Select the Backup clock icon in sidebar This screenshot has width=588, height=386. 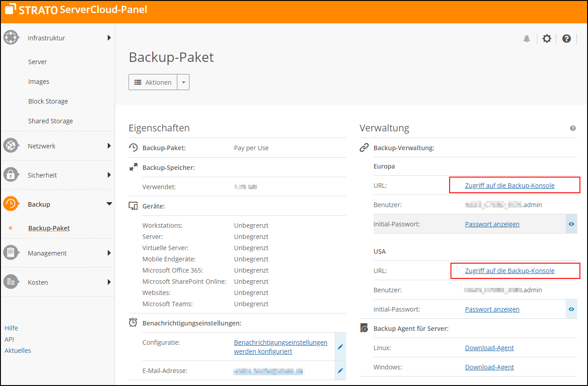[x=11, y=204]
